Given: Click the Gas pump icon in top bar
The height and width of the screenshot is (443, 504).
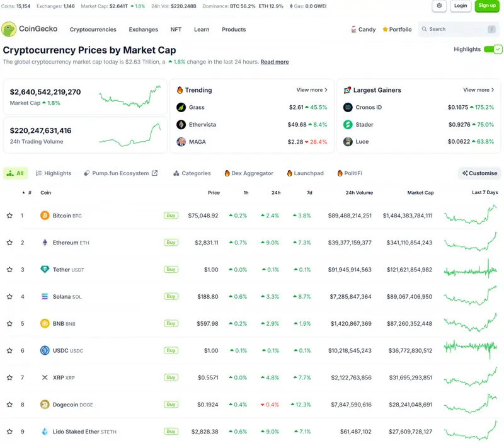Looking at the screenshot, I should tap(291, 6).
